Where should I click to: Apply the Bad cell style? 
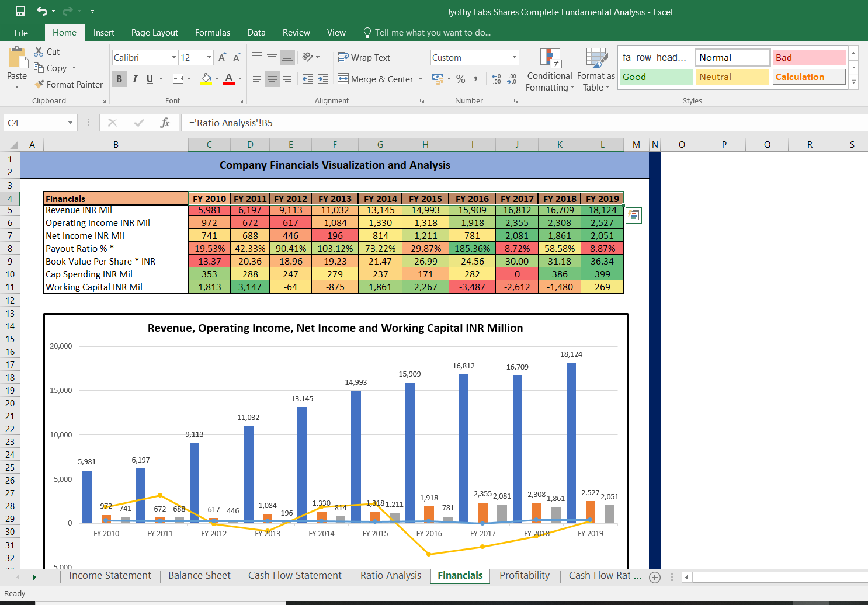pos(809,57)
